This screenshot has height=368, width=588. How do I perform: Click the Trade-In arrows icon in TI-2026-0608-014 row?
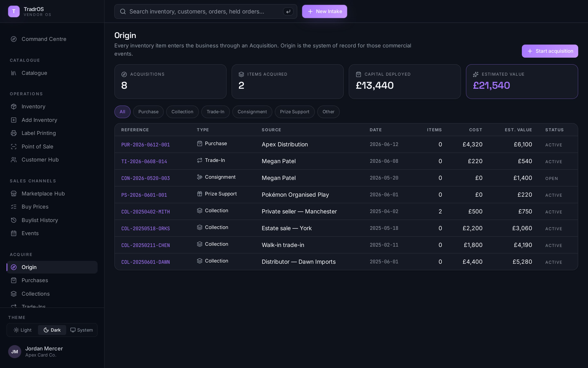point(199,160)
